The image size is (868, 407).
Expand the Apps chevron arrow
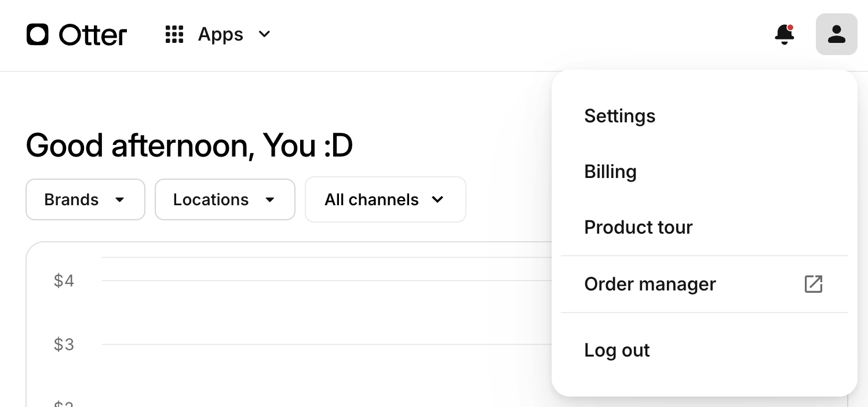point(264,34)
